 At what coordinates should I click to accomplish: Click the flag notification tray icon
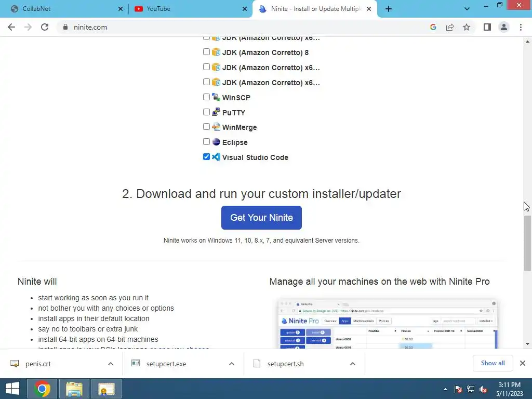coord(458,389)
